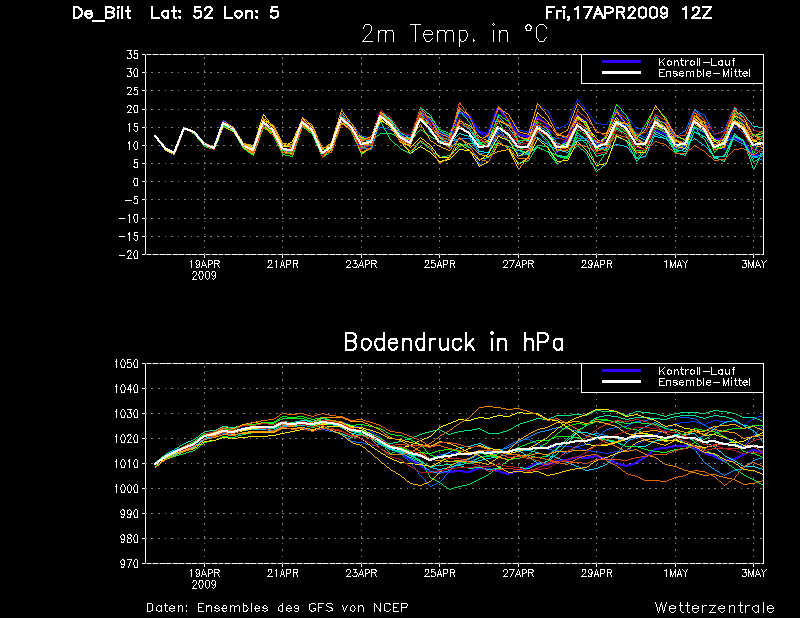Click the 25APR marker on temperature chart axis
800x618 pixels.
(x=439, y=264)
